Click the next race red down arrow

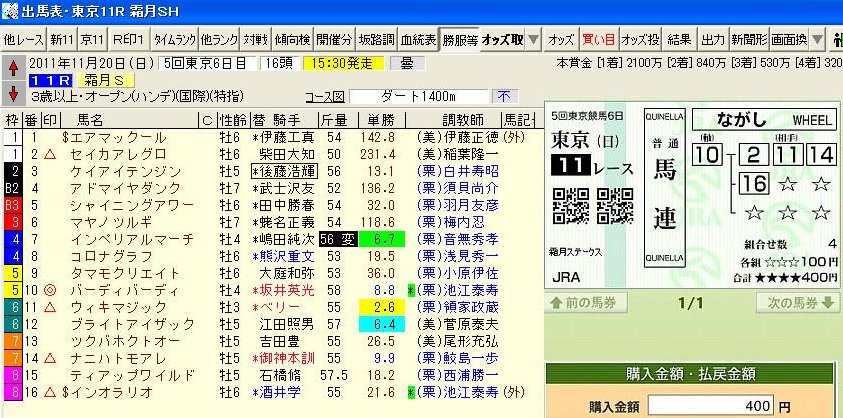[13, 94]
